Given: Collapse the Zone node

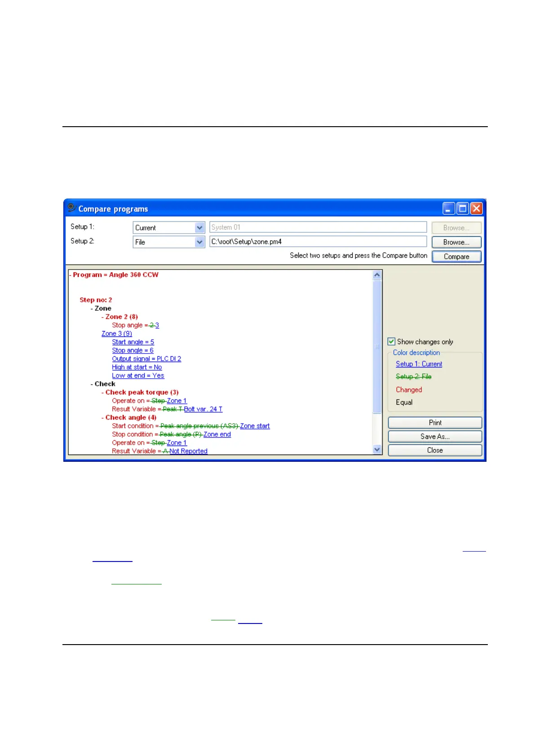Looking at the screenshot, I should pyautogui.click(x=92, y=308).
